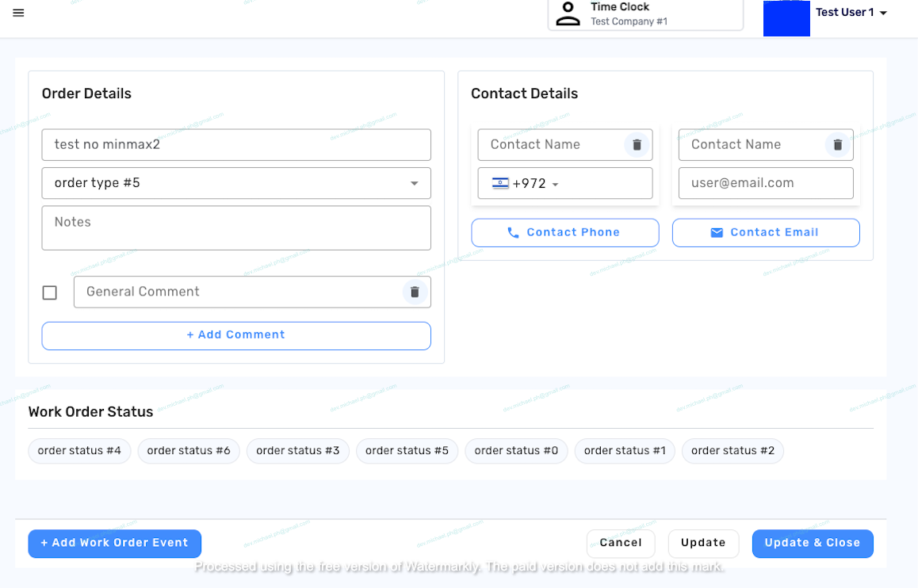Click the blue user avatar square
The image size is (918, 588).
pyautogui.click(x=786, y=18)
